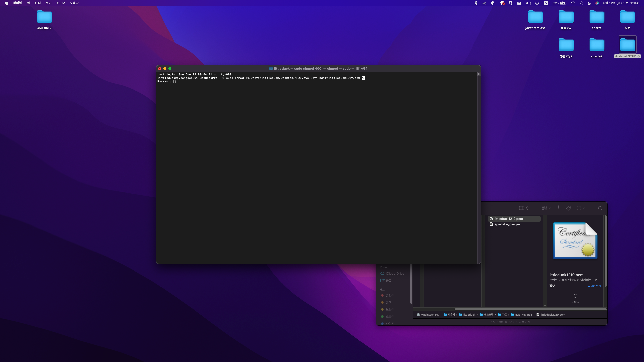The height and width of the screenshot is (362, 644).
Task: Activate Siri from menu bar
Action: coord(597,3)
